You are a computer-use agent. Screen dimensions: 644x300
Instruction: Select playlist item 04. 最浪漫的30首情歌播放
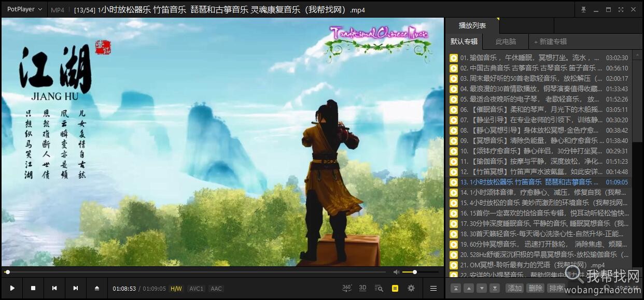(x=539, y=89)
